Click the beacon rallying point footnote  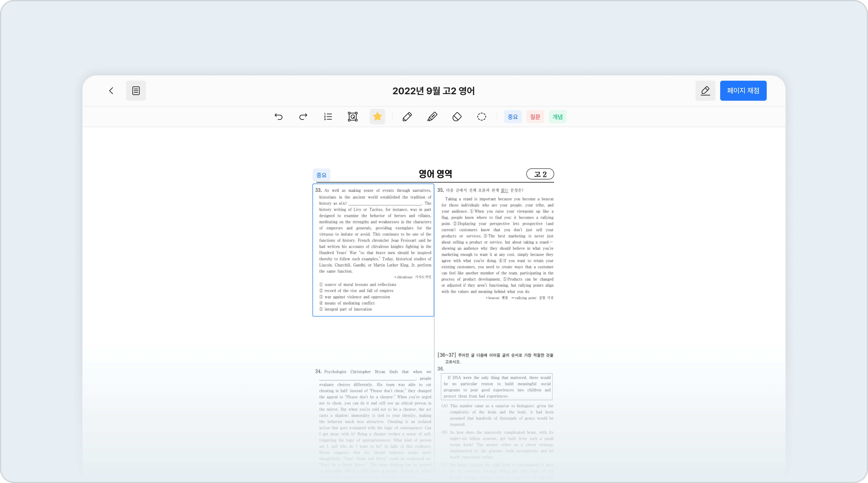click(520, 298)
